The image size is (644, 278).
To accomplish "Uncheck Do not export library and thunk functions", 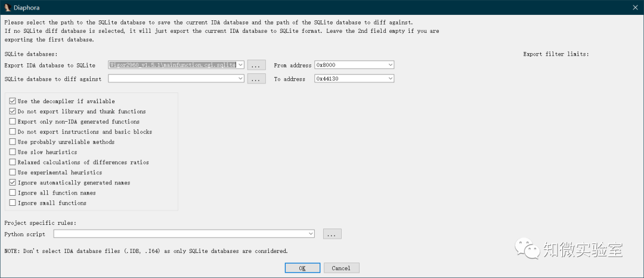I will 13,112.
